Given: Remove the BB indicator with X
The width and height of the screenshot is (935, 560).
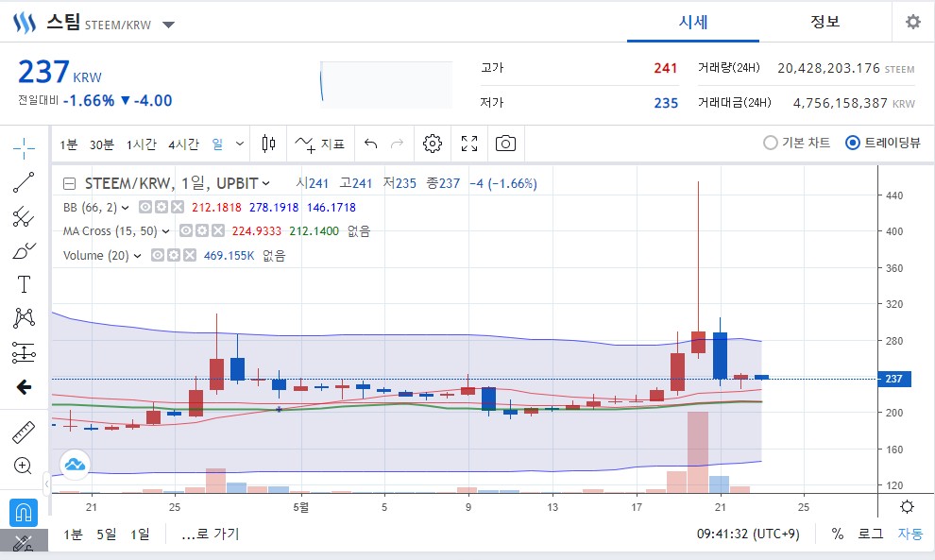Looking at the screenshot, I should click(x=178, y=207).
